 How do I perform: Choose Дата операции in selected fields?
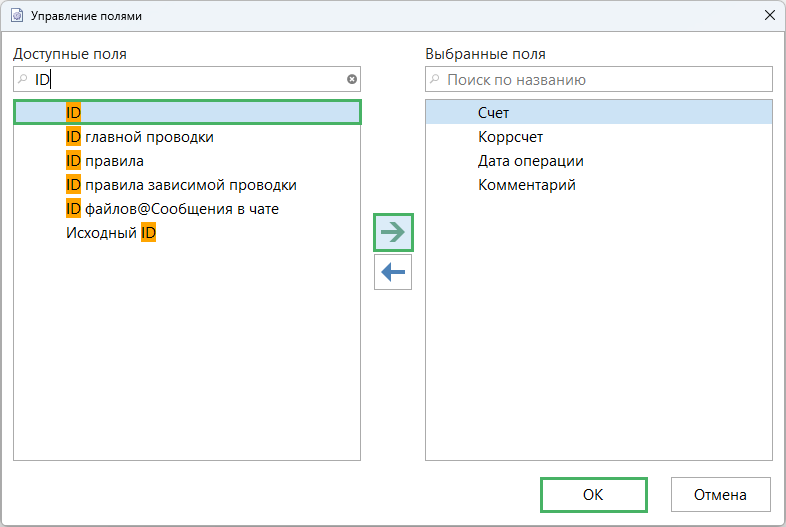pos(530,160)
